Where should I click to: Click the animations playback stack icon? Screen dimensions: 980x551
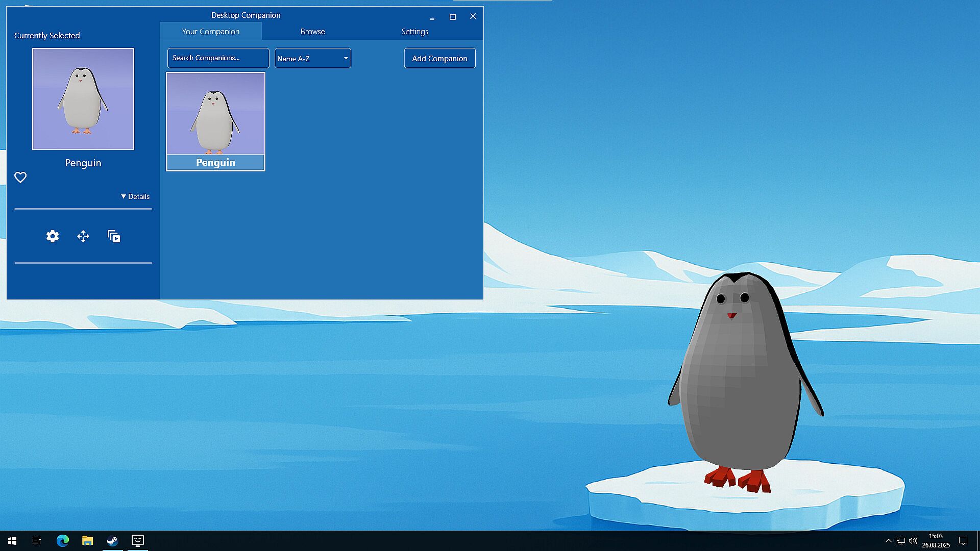[114, 236]
